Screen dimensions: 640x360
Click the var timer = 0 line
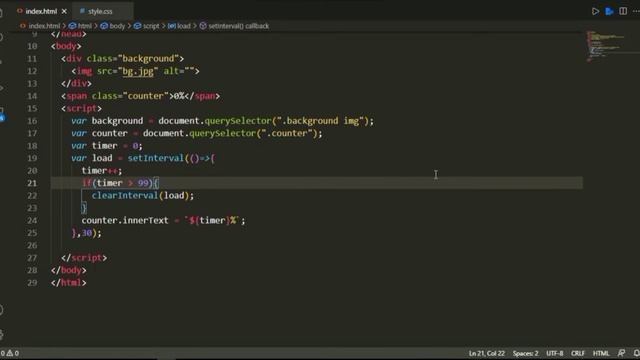(107, 146)
